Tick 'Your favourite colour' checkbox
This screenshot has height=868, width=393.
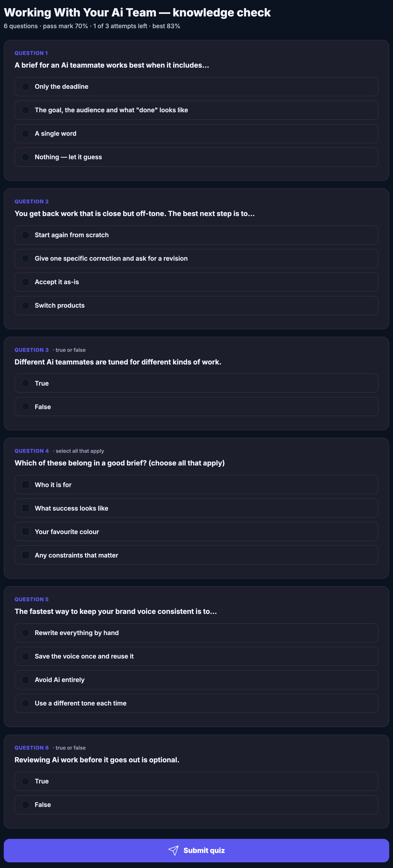point(196,532)
